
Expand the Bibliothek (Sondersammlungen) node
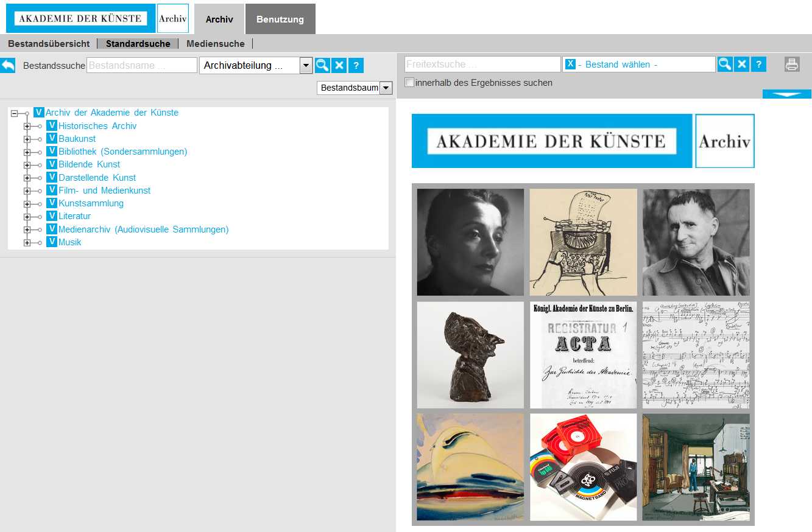tap(27, 152)
